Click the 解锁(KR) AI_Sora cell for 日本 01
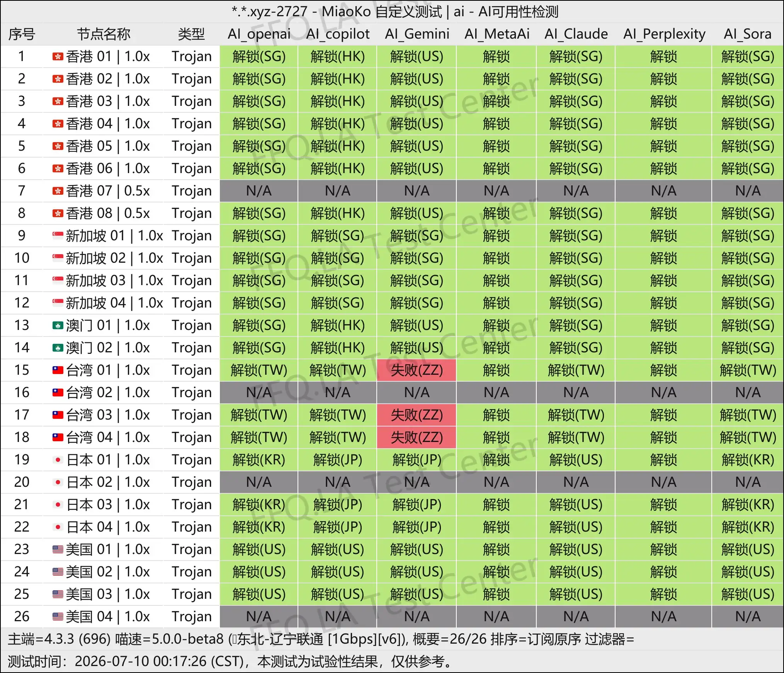Screen dimensions: 784x673 pyautogui.click(x=748, y=460)
